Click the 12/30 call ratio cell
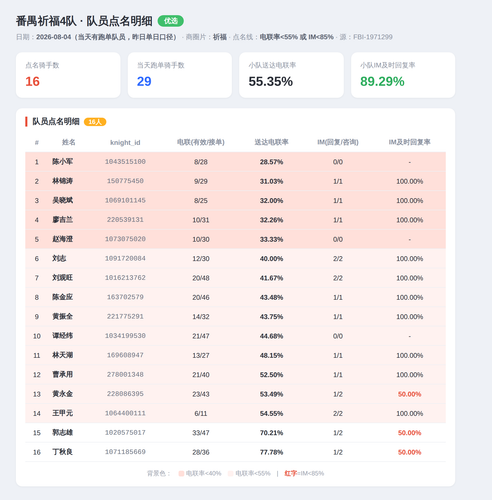 (x=201, y=259)
